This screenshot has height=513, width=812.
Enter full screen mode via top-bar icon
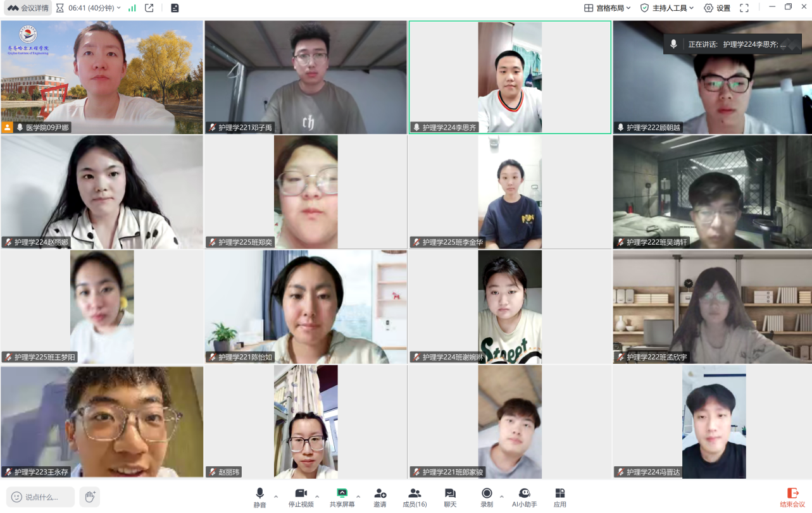coord(744,8)
